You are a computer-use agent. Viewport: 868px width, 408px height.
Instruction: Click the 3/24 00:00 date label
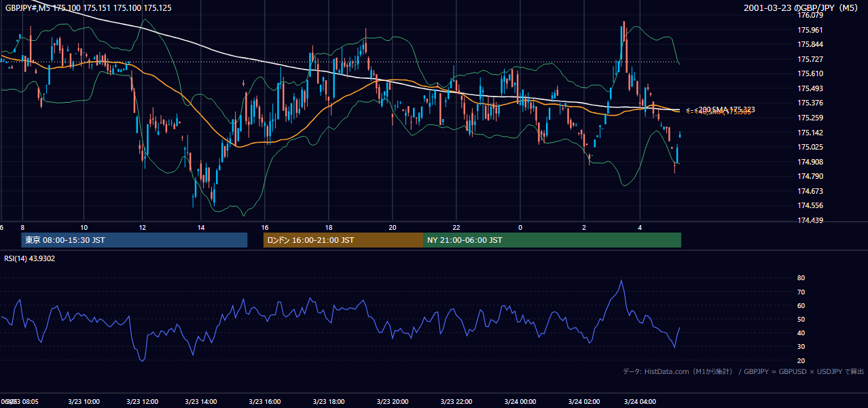(x=520, y=402)
